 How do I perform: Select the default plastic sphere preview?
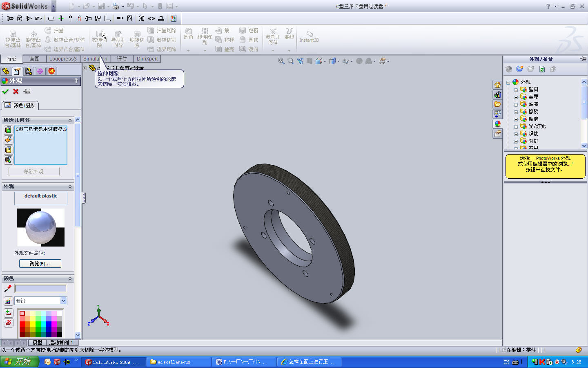pos(41,227)
